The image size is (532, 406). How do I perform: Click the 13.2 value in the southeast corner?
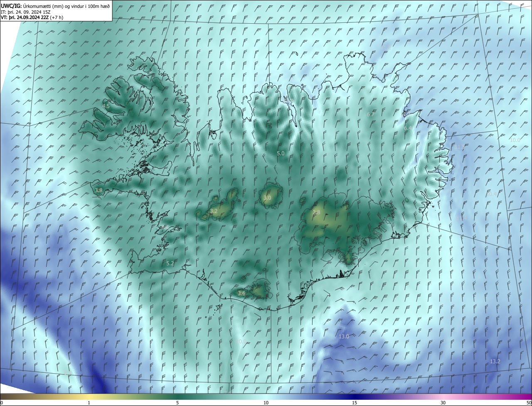495,362
